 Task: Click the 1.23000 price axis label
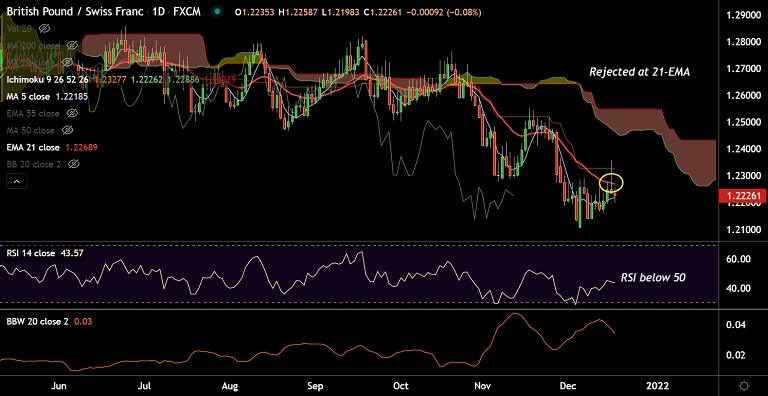coord(744,176)
